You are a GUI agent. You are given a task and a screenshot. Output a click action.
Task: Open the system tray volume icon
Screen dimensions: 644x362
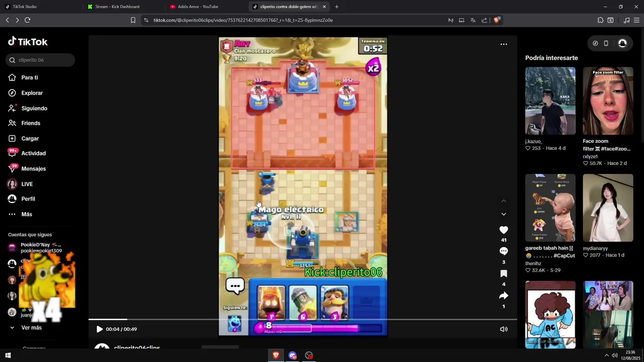614,355
